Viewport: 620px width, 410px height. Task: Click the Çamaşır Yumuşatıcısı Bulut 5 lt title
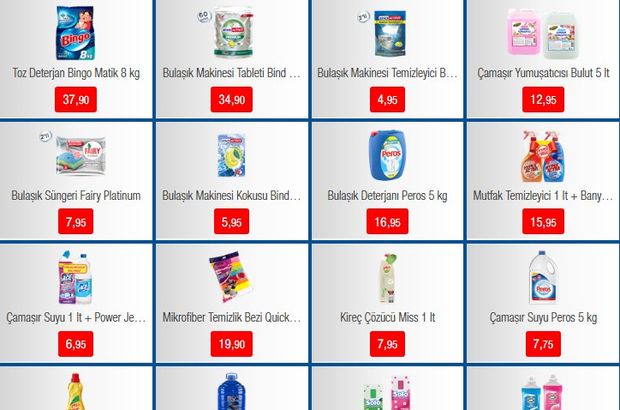[x=543, y=73]
